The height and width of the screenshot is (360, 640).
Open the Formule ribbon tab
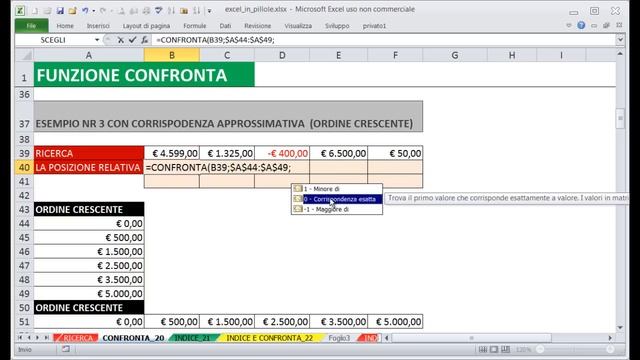pos(195,26)
